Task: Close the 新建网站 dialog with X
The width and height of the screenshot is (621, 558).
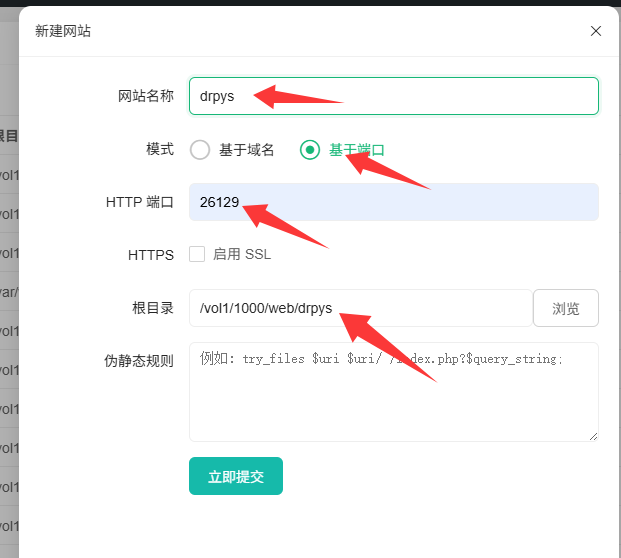Action: [596, 31]
